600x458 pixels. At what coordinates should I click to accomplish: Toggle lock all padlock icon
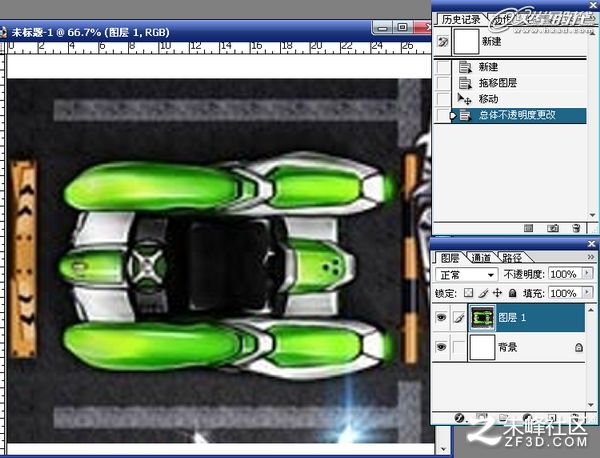512,293
